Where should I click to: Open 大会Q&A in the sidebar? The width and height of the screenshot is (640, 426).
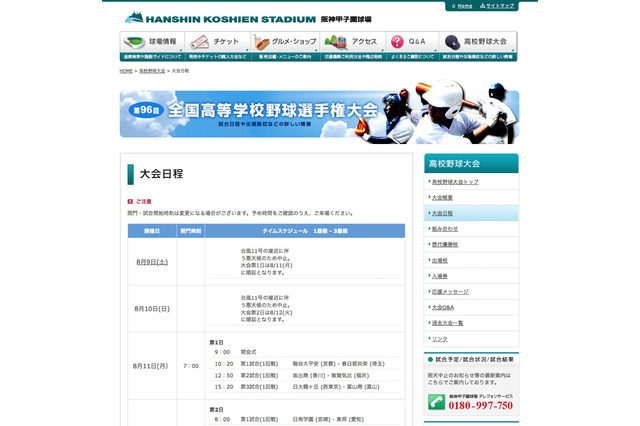pyautogui.click(x=443, y=308)
